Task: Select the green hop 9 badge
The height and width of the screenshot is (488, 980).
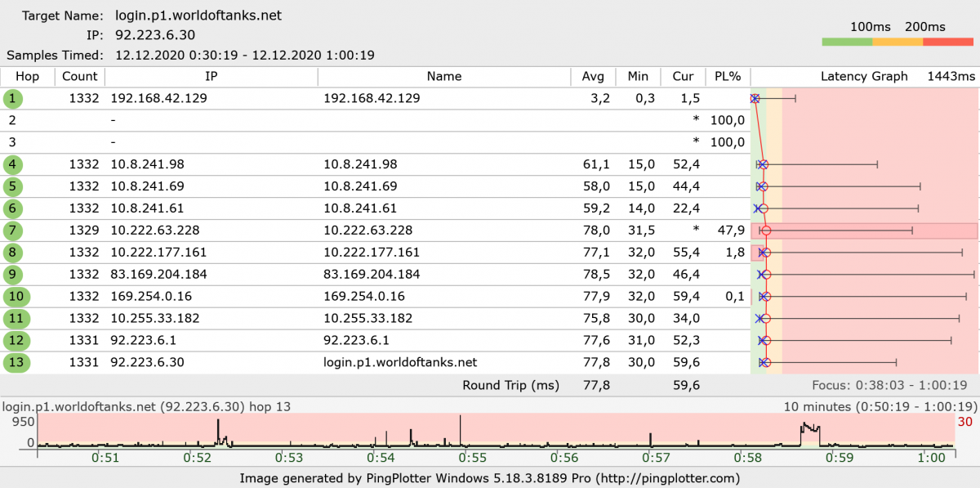Action: tap(14, 275)
